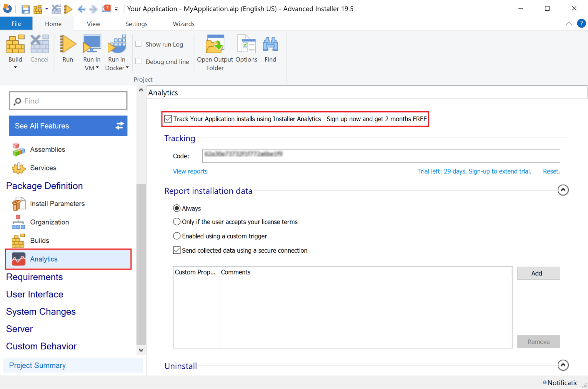Open the Options dialog icon

coord(246,44)
